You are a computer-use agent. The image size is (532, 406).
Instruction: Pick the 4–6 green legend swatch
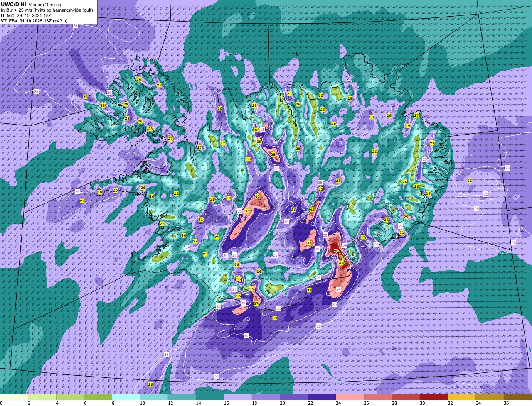pos(71,397)
